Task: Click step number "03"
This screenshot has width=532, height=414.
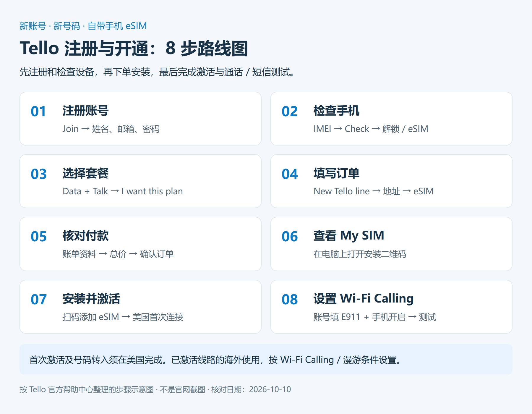Action: click(x=39, y=174)
